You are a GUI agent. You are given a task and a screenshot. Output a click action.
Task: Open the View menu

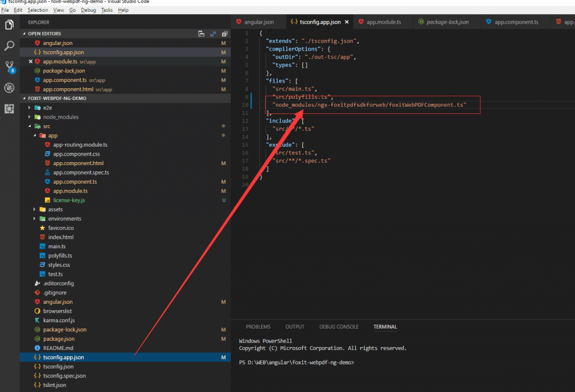coord(58,10)
